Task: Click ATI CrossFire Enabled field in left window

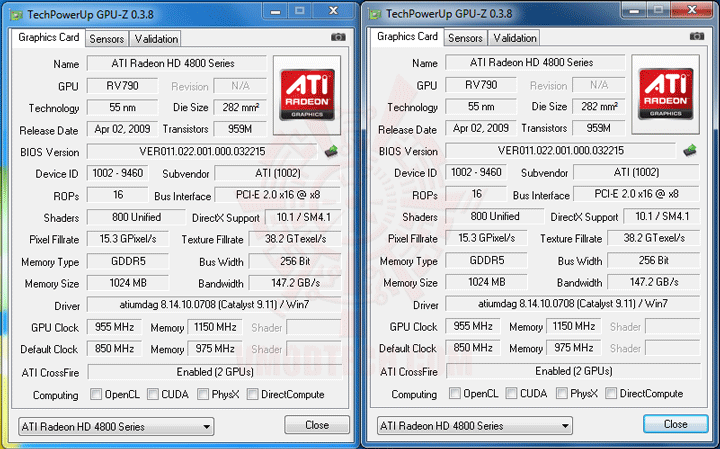Action: point(214,372)
